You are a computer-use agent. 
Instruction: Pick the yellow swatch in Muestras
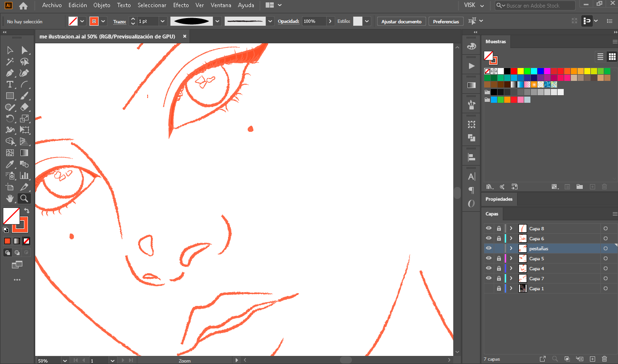pyautogui.click(x=520, y=71)
